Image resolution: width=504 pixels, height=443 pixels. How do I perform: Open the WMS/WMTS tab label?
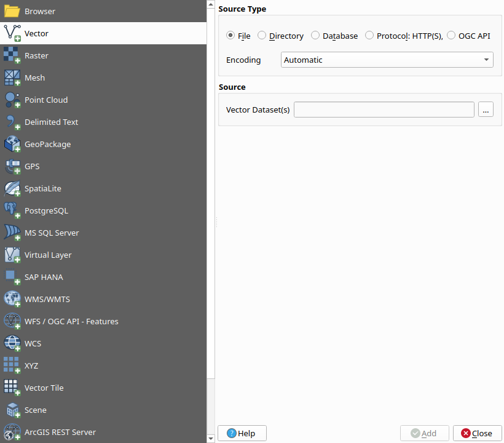(x=47, y=300)
